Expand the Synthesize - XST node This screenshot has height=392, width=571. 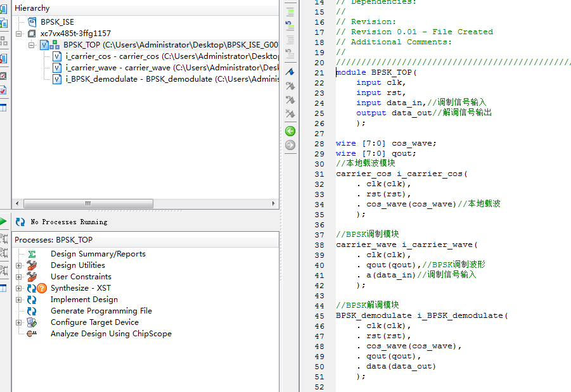pos(18,288)
